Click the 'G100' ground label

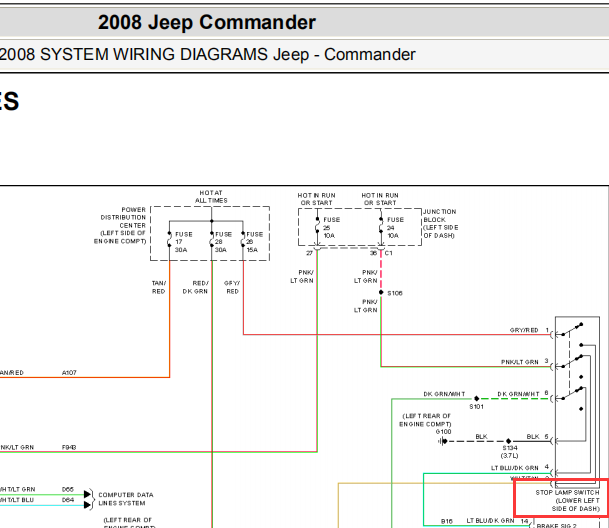(444, 432)
